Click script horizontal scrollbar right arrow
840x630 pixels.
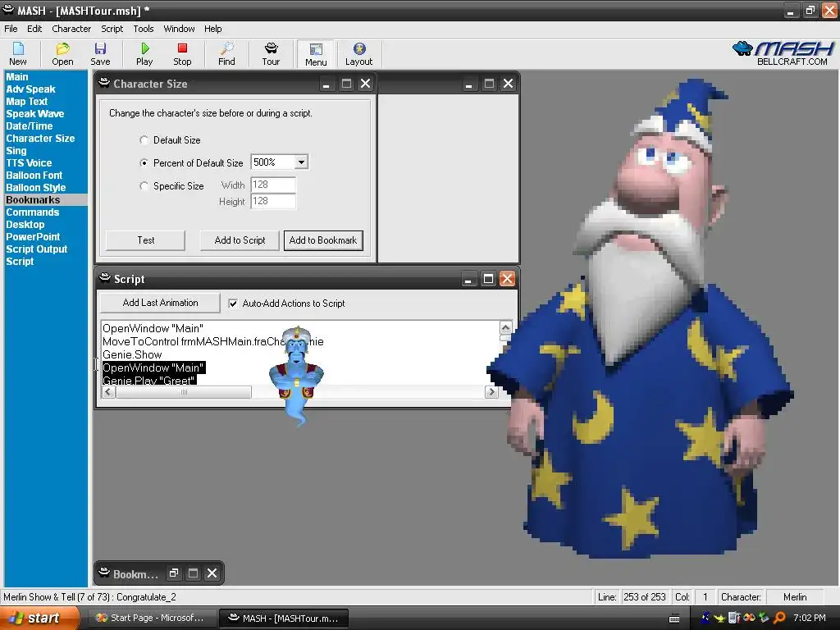click(x=491, y=392)
